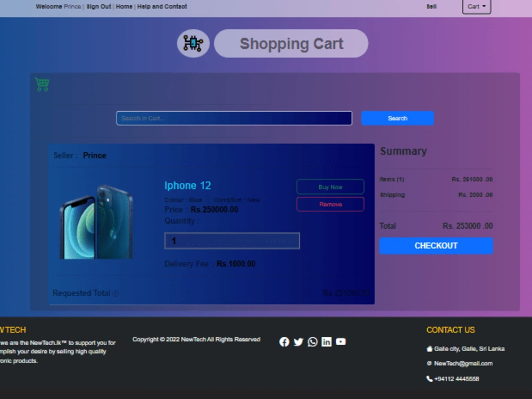Focus the Search in Cart field
The height and width of the screenshot is (399, 532).
(234, 118)
